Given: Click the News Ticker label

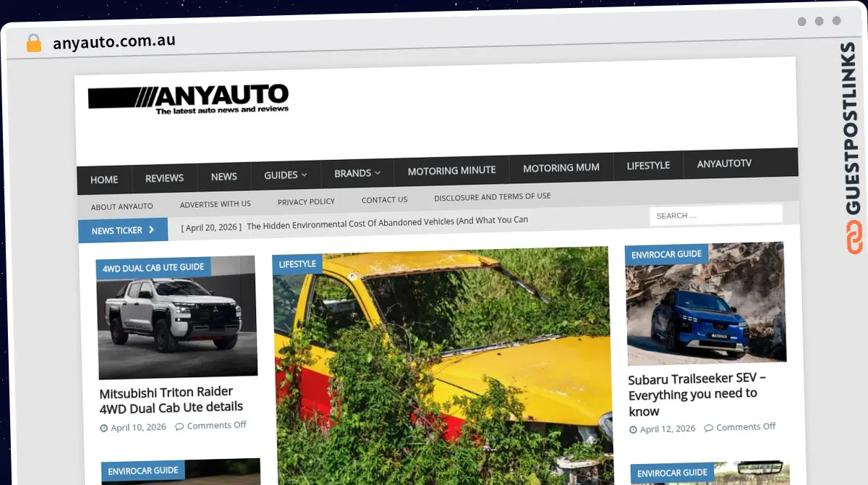Looking at the screenshot, I should click(x=116, y=231).
